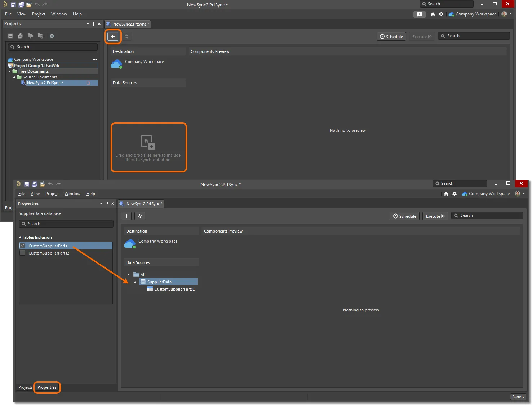Open the user account dropdown arrow in the front window
The height and width of the screenshot is (405, 532).
(524, 194)
